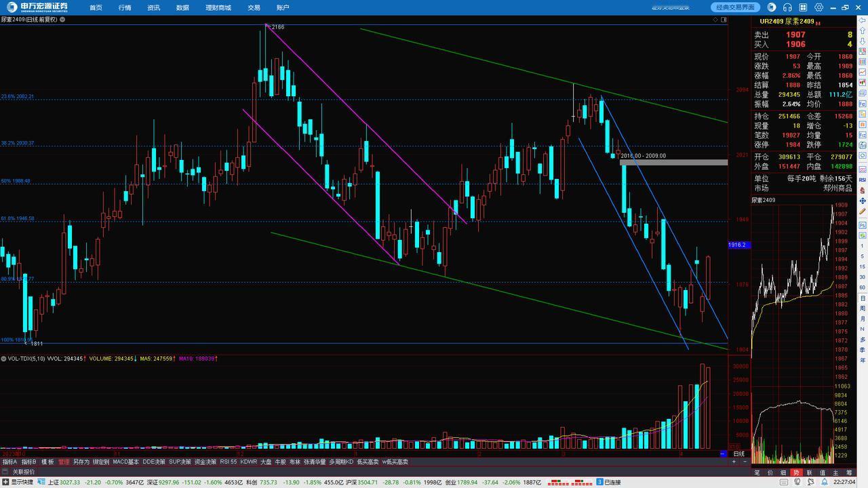Apply the KDWR template
This screenshot has height=488, width=868.
[249, 462]
